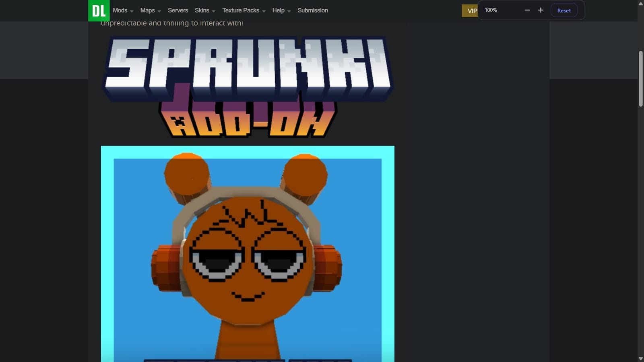Image resolution: width=644 pixels, height=362 pixels.
Task: Select the Mods menu item
Action: pyautogui.click(x=120, y=10)
